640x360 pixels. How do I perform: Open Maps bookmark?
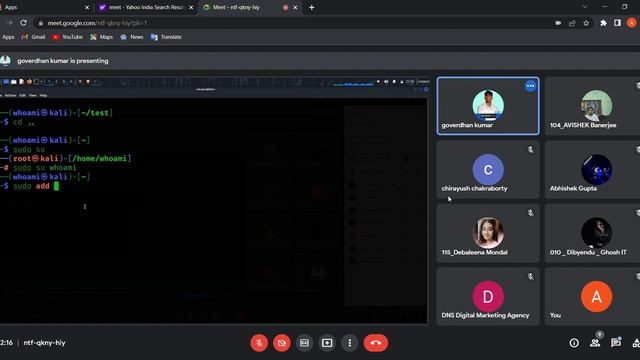pos(101,37)
